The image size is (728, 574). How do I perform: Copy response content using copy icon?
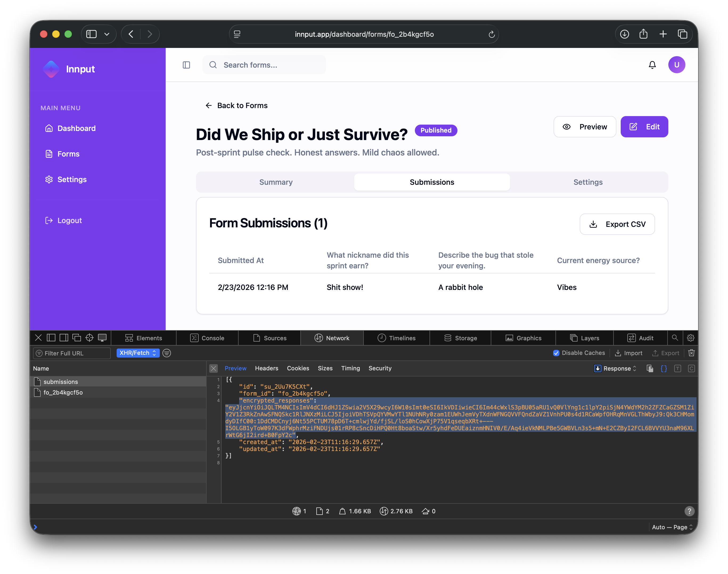coord(649,368)
